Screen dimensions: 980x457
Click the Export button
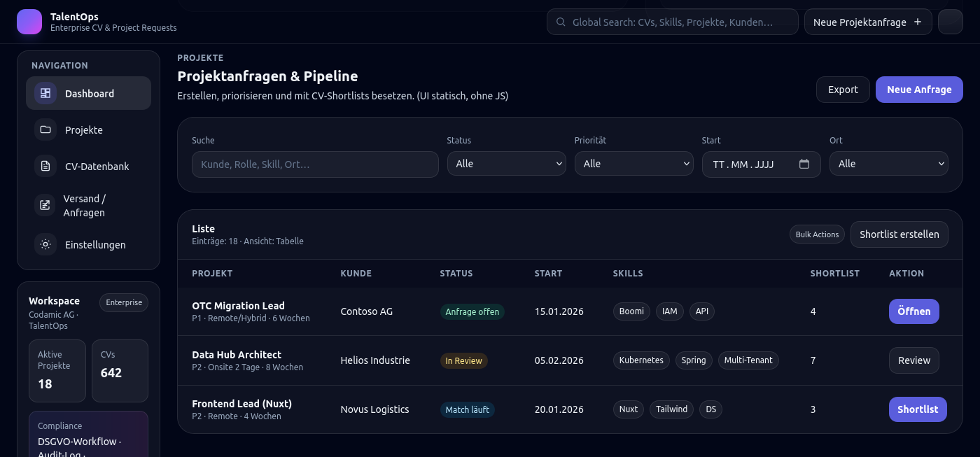[843, 90]
